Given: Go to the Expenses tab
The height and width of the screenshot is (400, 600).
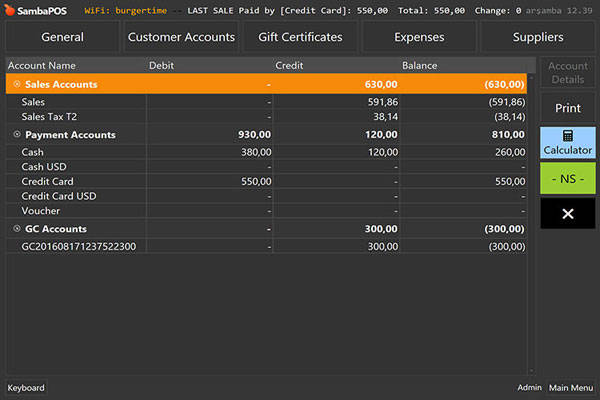Looking at the screenshot, I should (419, 37).
